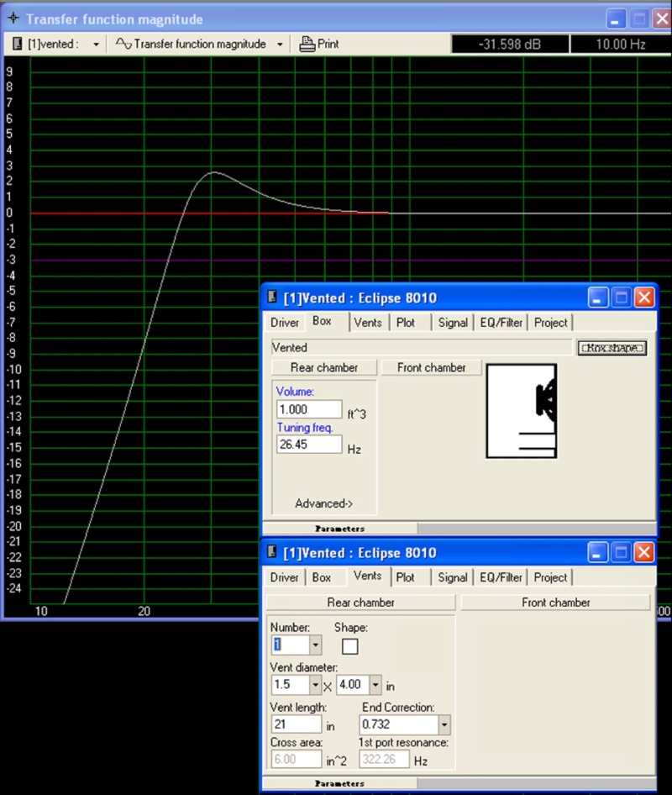Click the speaker icon in the Box window title bar
Image resolution: width=672 pixels, height=795 pixels.
272,297
